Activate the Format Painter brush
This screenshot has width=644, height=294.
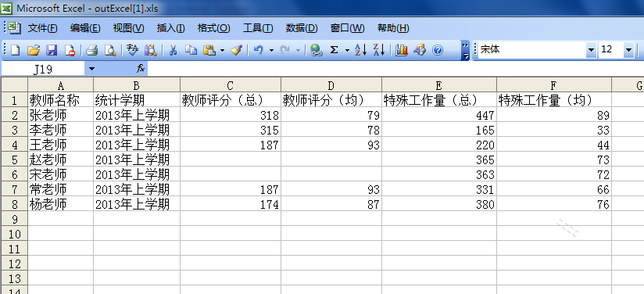click(x=236, y=50)
